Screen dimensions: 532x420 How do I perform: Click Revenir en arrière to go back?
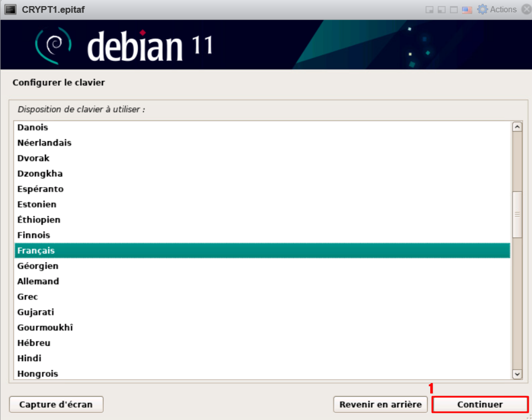(x=380, y=405)
